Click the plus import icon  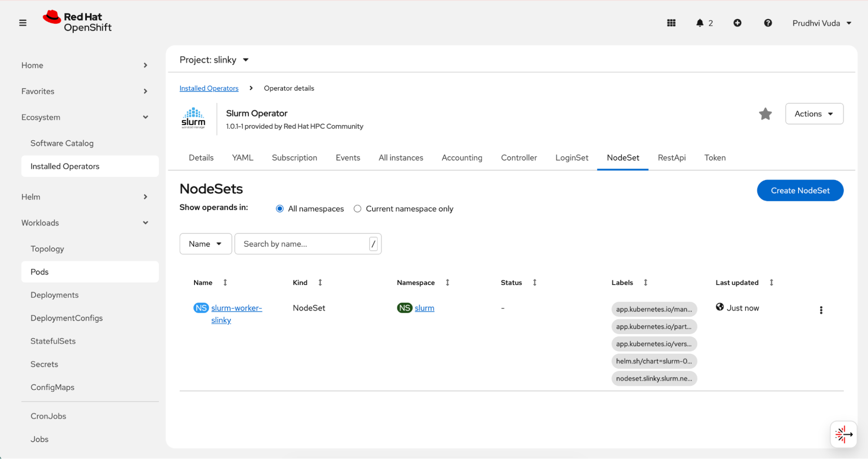coord(737,23)
